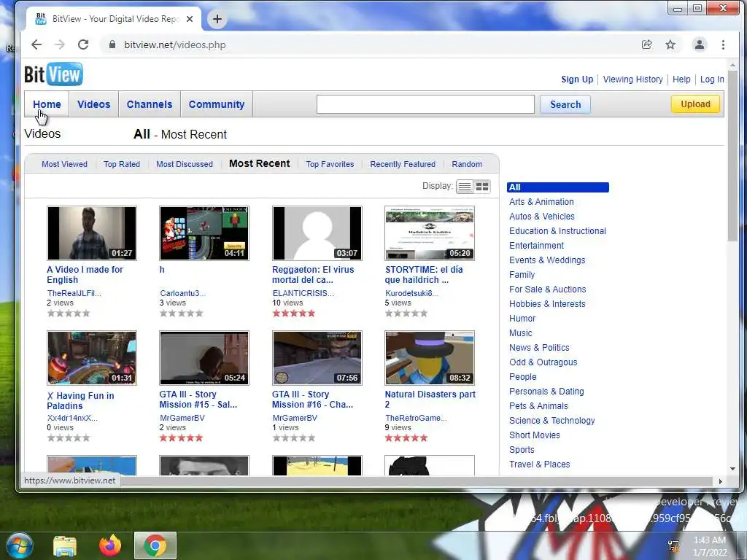Open 'A Video I made for English' thumbnail
The height and width of the screenshot is (560, 747).
click(x=92, y=233)
